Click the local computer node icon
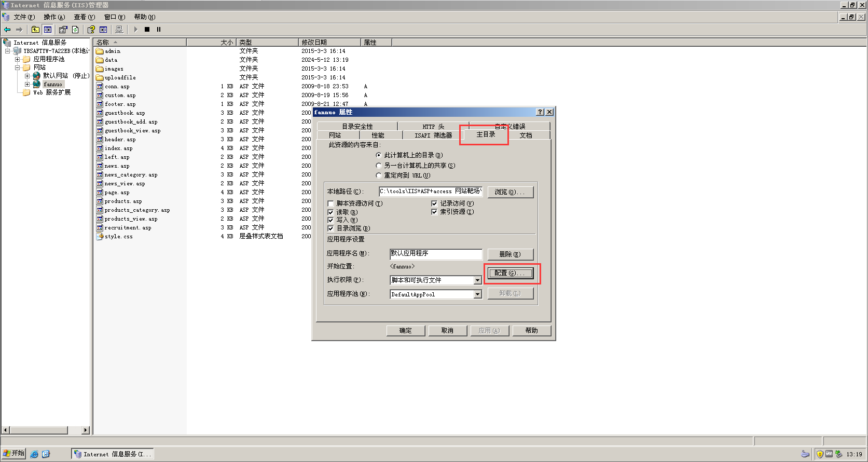Screen dimensions: 868x462 (x=17, y=51)
